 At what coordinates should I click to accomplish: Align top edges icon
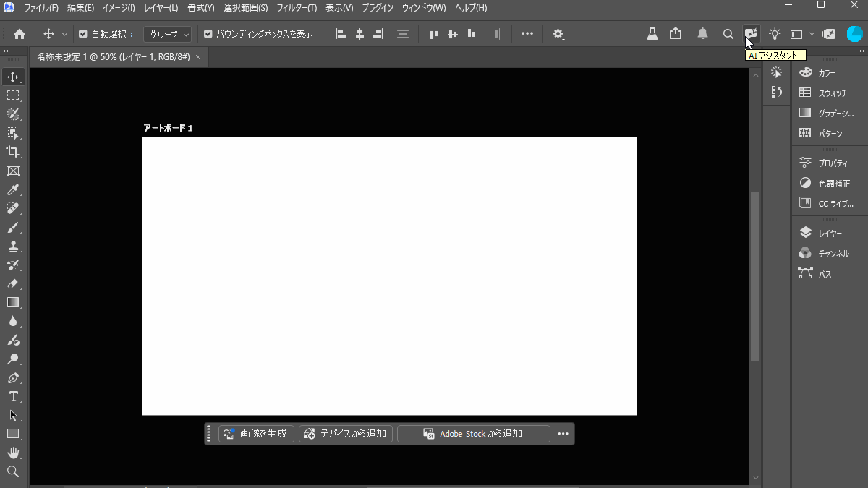pyautogui.click(x=434, y=34)
